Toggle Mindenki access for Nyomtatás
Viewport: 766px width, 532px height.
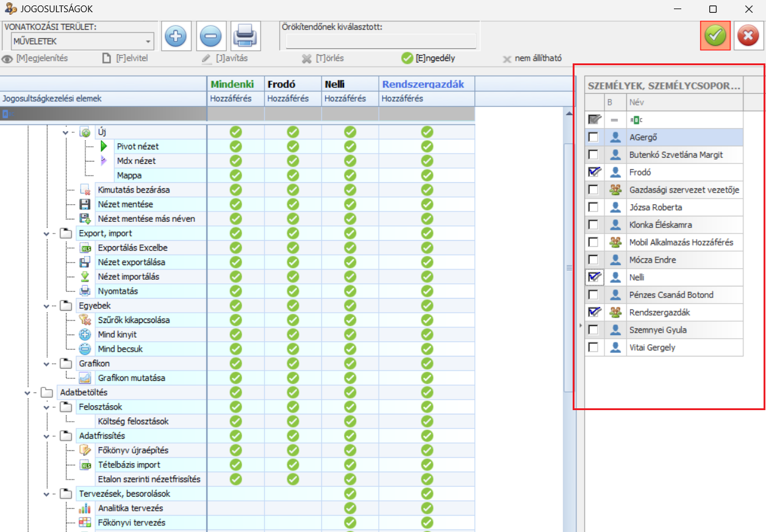[235, 291]
